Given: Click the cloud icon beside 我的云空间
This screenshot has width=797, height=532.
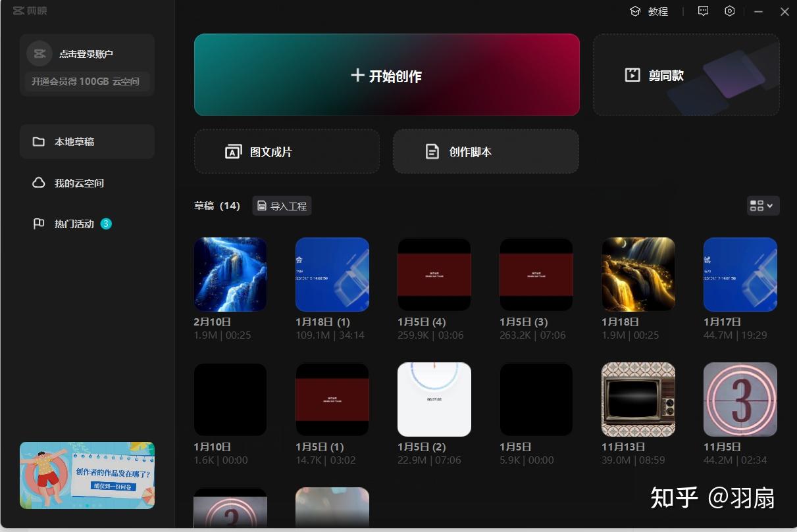Looking at the screenshot, I should [39, 183].
